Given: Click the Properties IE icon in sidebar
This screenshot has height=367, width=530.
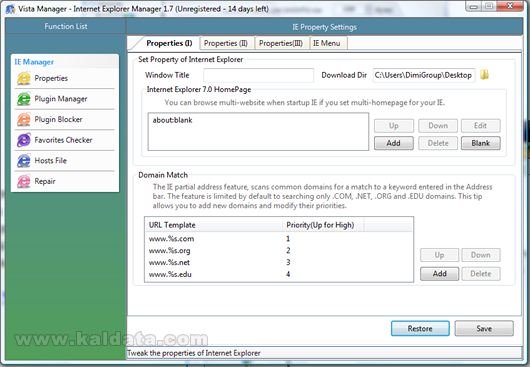Looking at the screenshot, I should tap(24, 78).
